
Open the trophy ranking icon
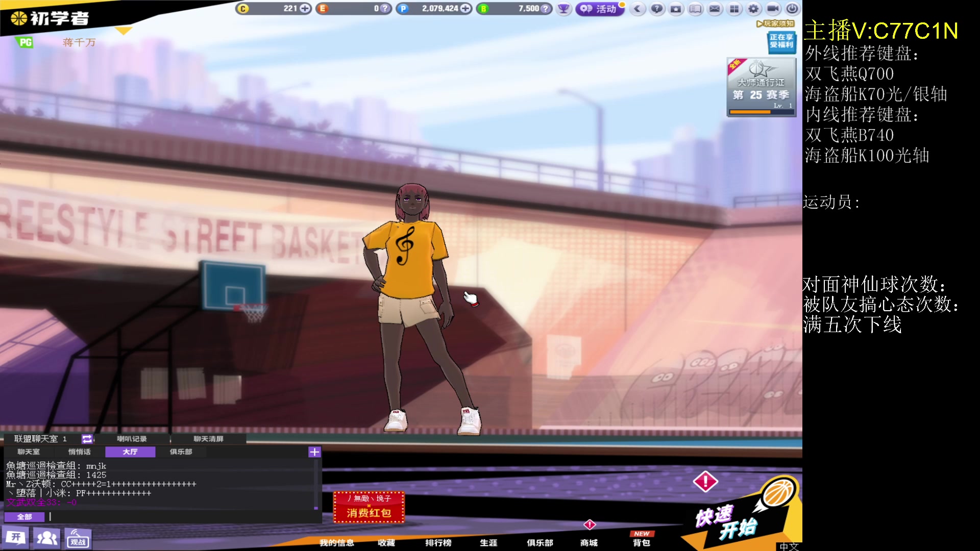click(x=563, y=9)
